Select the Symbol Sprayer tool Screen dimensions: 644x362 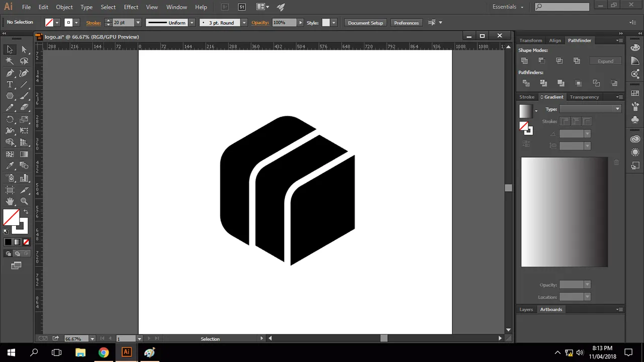(10, 178)
